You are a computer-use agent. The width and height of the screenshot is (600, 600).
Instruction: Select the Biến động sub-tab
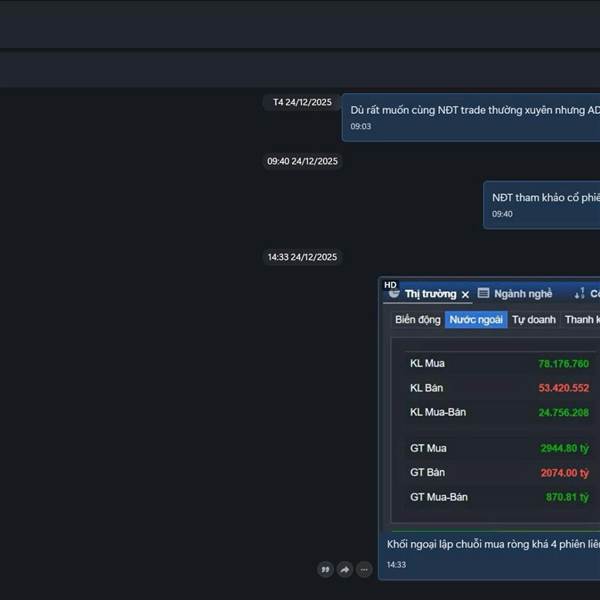point(417,320)
